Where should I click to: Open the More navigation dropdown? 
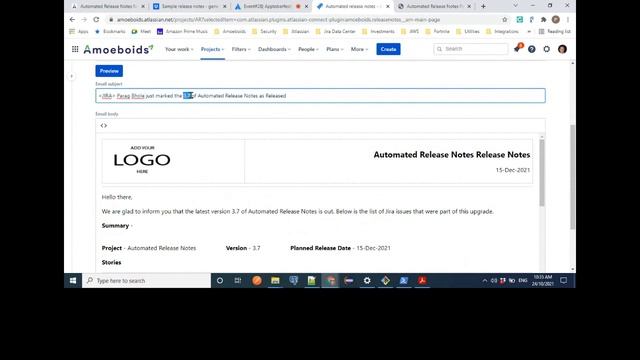359,49
